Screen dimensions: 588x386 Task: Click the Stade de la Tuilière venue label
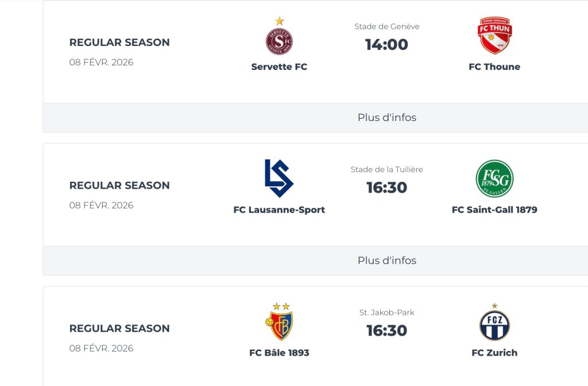(x=386, y=169)
